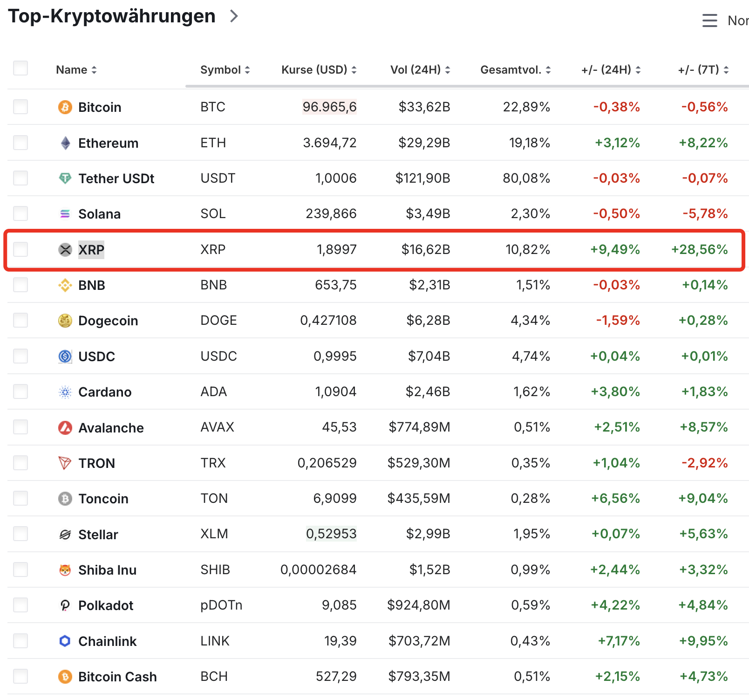Check the USDC row checkbox
Image resolution: width=749 pixels, height=700 pixels.
click(x=20, y=356)
